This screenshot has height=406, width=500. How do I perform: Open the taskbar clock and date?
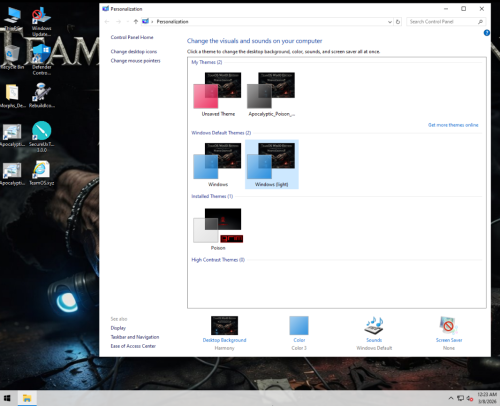(487, 398)
